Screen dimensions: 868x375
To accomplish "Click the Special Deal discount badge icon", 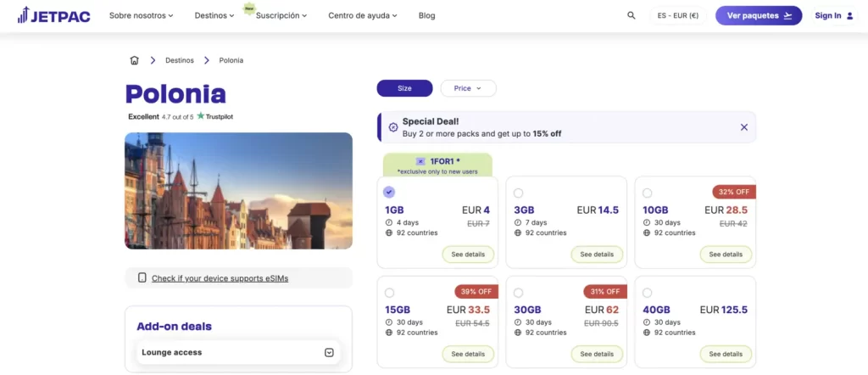I will [393, 127].
